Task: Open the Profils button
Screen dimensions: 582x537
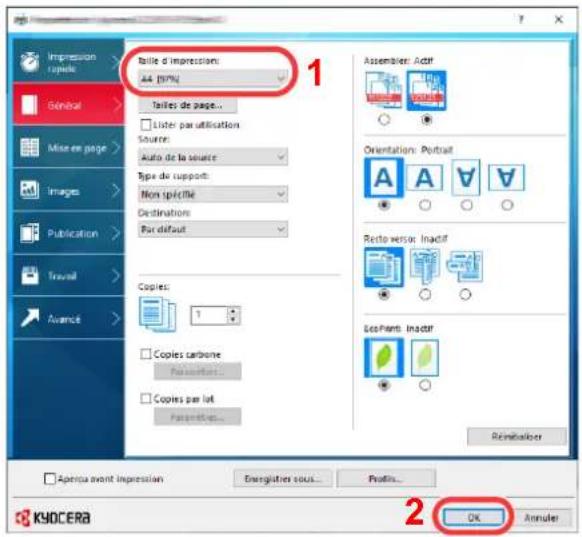Action: coord(386,479)
